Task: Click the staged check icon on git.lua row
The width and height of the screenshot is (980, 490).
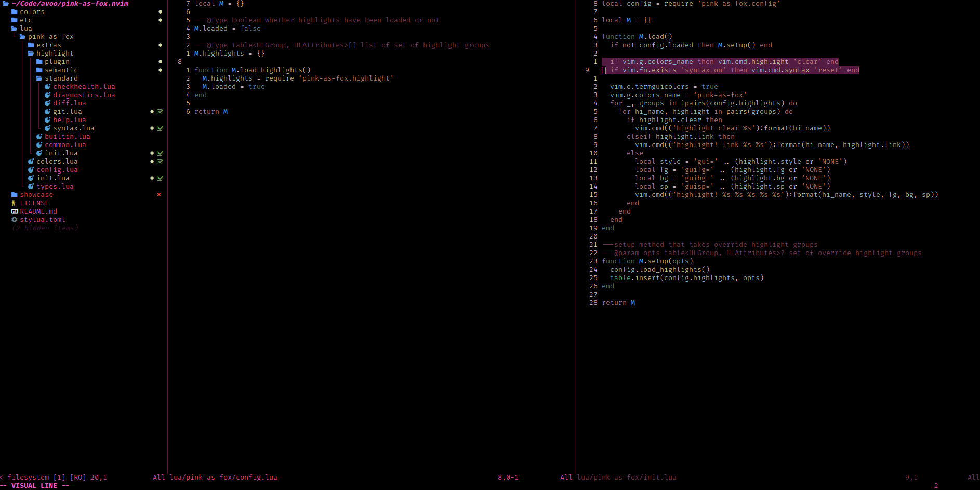Action: 160,112
